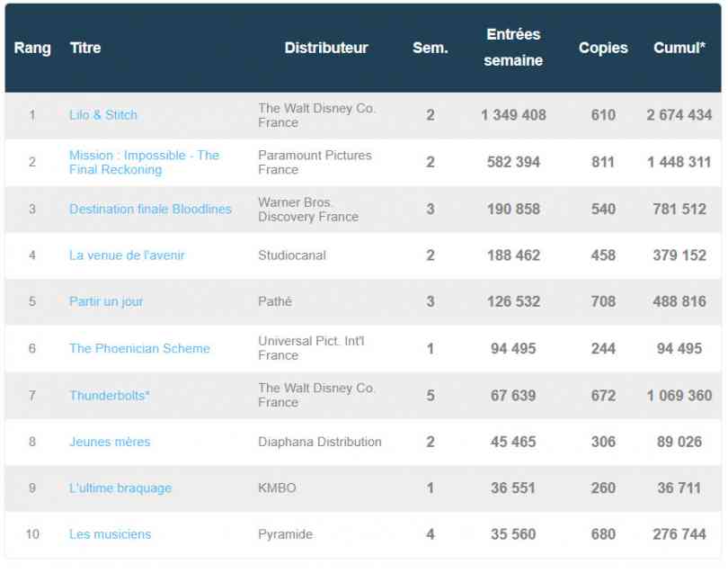Select weekly entries value 35 560
Viewport: 728px width, 573px height.
coord(513,534)
